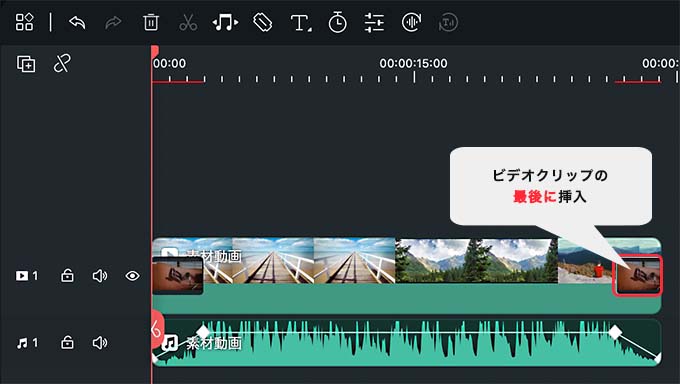Open the adjustment sliders icon

pyautogui.click(x=374, y=23)
